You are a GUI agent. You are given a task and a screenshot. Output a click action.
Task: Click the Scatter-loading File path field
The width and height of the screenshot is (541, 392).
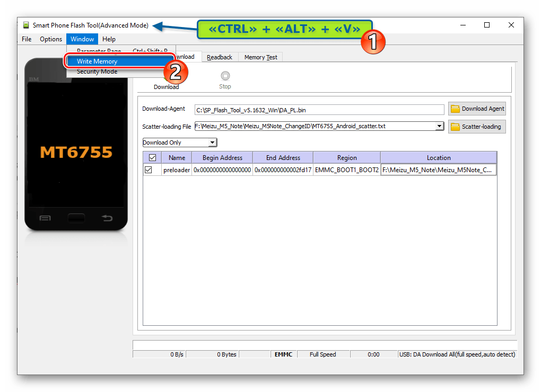click(x=315, y=126)
